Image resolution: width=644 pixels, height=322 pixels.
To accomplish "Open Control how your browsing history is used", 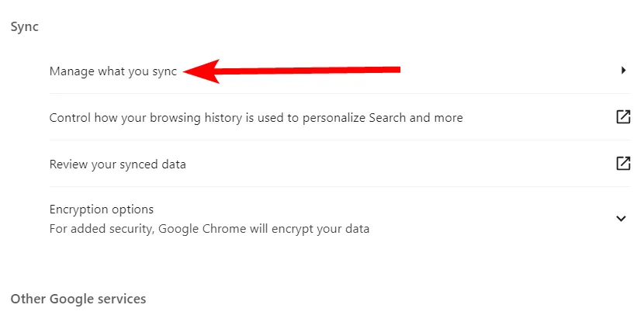I will [255, 118].
